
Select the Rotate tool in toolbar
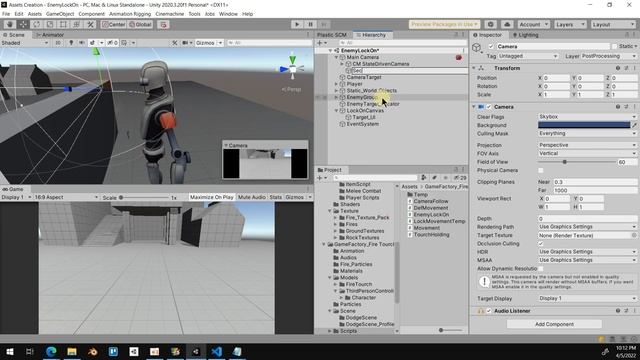37,24
